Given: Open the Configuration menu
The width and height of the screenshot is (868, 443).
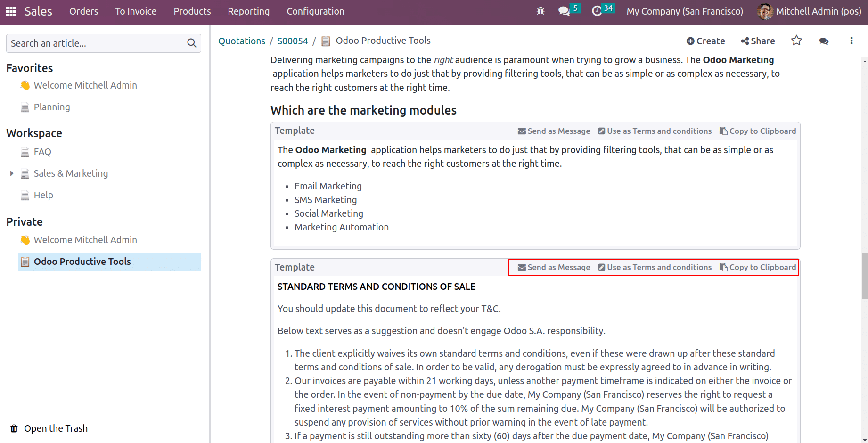Looking at the screenshot, I should [x=316, y=11].
